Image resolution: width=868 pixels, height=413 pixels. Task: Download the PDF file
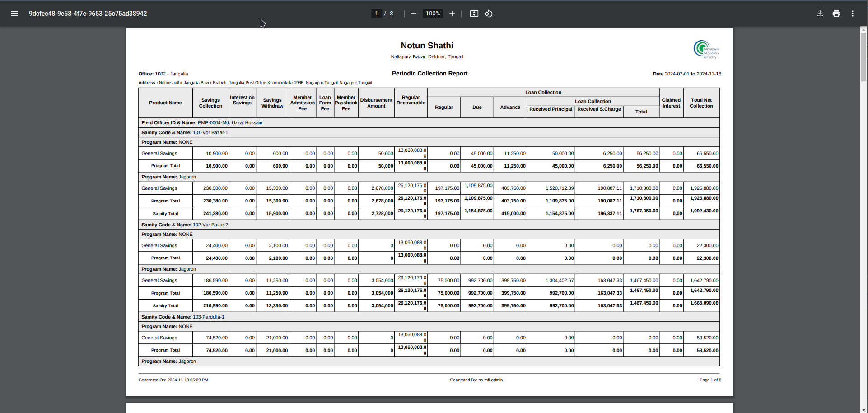tap(820, 14)
